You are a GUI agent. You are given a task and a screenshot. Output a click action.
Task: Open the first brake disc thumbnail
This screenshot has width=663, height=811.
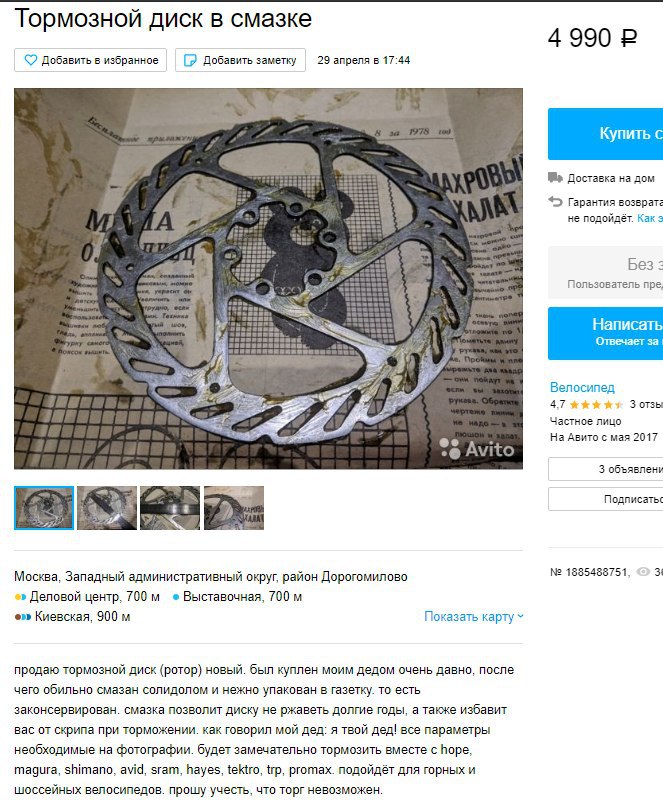click(x=44, y=508)
